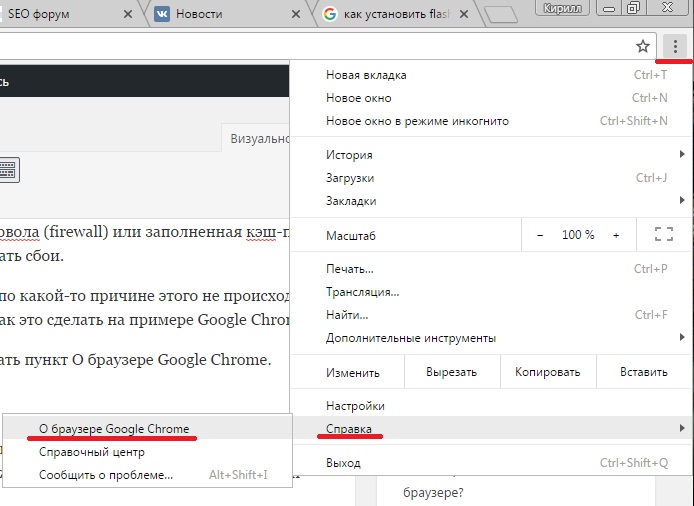Close the SEO форум tab

point(128,14)
